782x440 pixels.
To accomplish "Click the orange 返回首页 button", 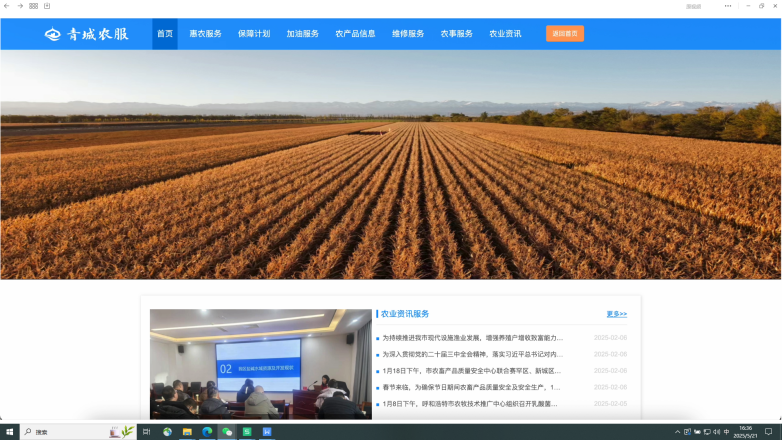I will pyautogui.click(x=565, y=33).
